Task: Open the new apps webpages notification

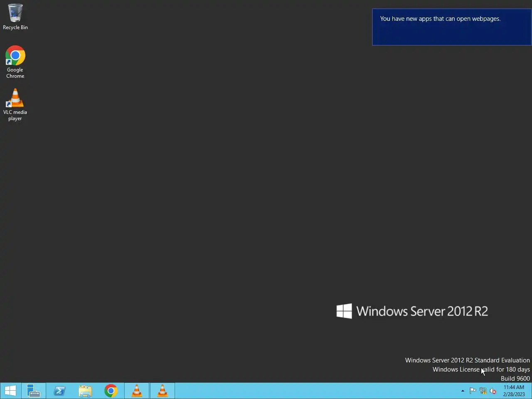Action: coord(452,27)
